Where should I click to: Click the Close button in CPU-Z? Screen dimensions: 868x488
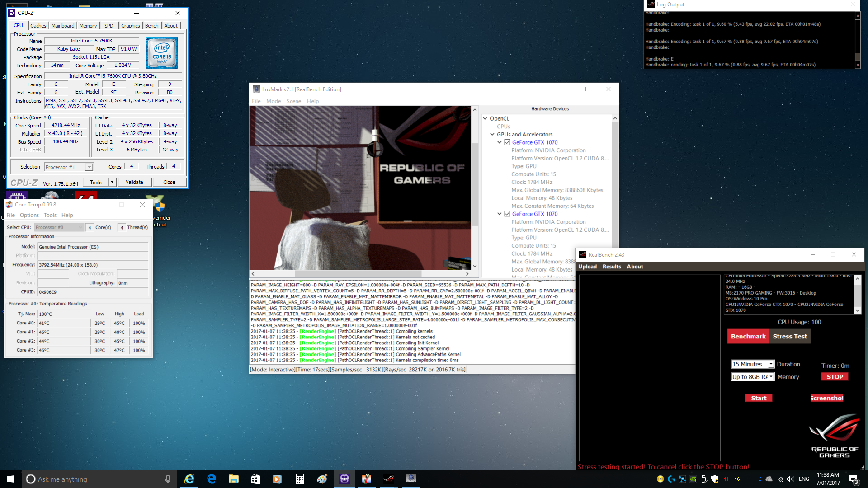pyautogui.click(x=169, y=182)
